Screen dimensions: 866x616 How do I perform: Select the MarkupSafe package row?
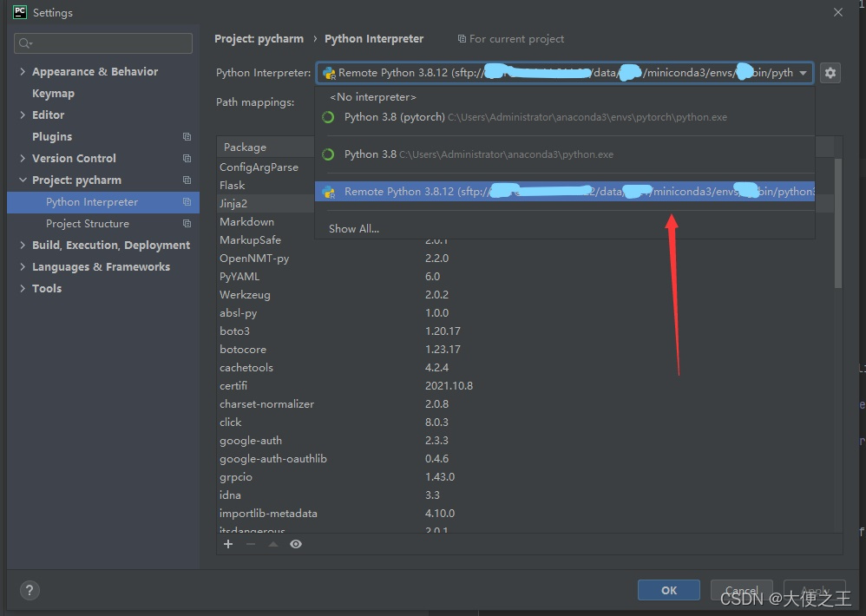click(x=525, y=240)
